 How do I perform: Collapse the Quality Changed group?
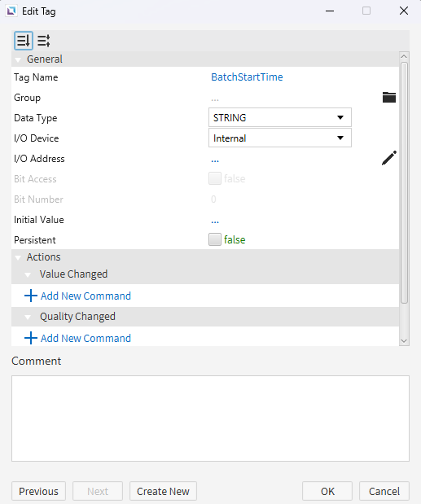[28, 318]
